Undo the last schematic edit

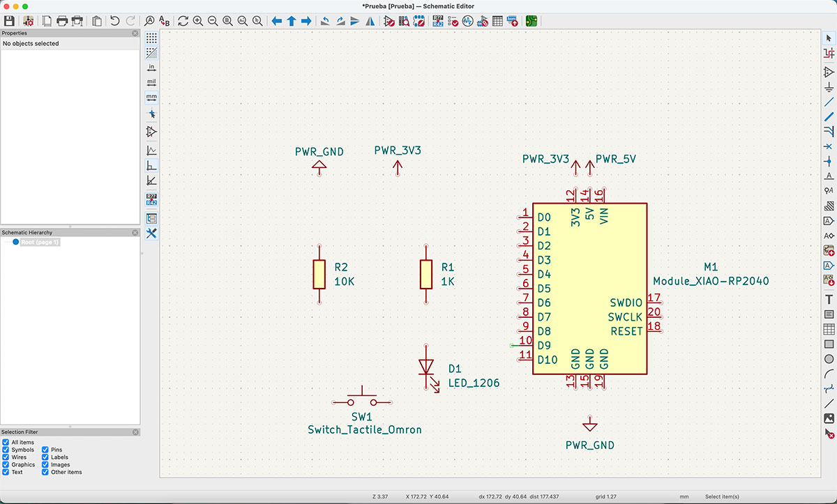114,21
